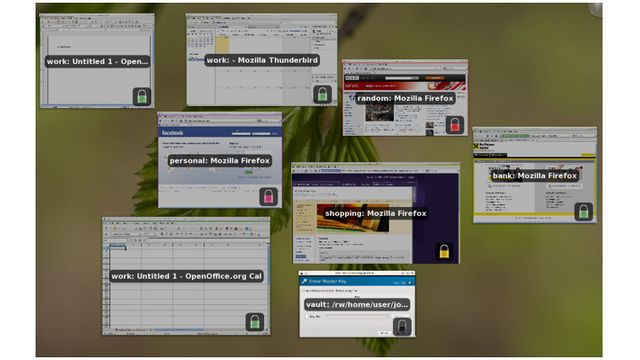
Task: Click the dark lock on vault window
Action: point(402,327)
